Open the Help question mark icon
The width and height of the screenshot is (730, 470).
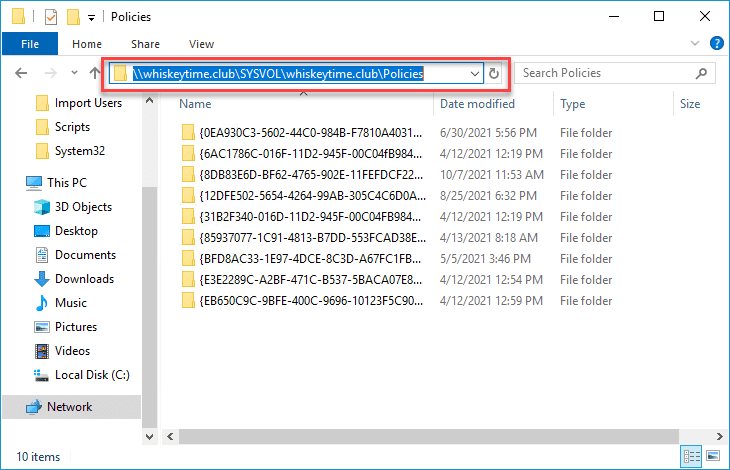pos(716,43)
